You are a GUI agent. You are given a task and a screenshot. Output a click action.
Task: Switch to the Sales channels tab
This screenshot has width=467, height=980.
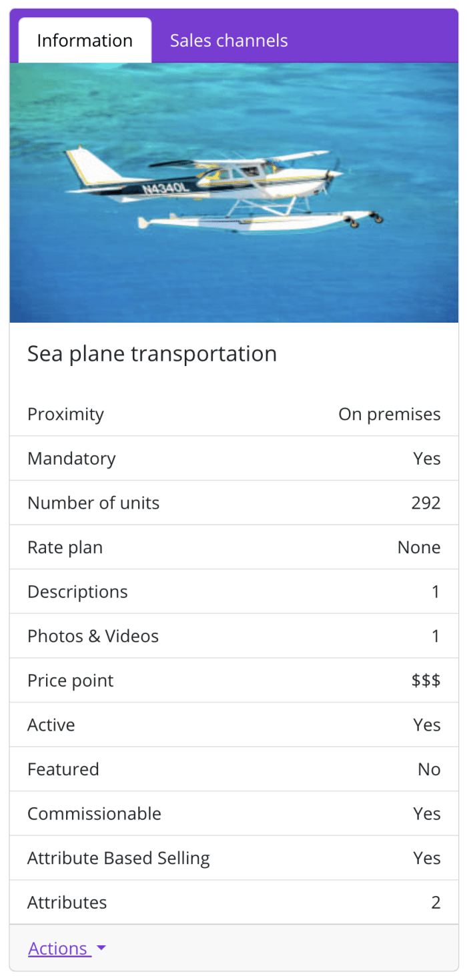pos(229,41)
